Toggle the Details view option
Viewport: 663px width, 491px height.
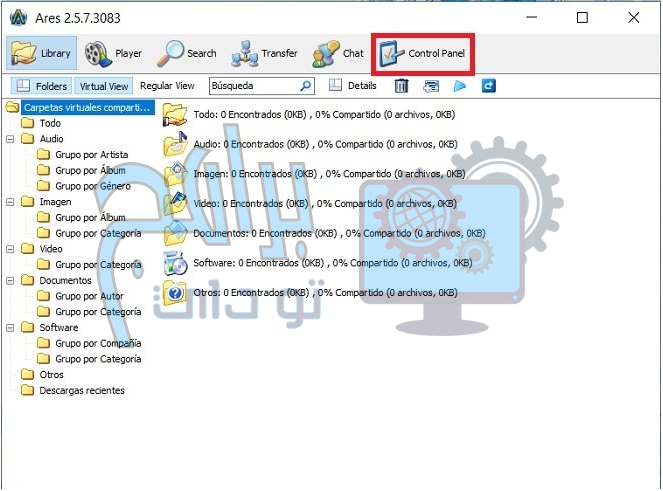[x=352, y=86]
